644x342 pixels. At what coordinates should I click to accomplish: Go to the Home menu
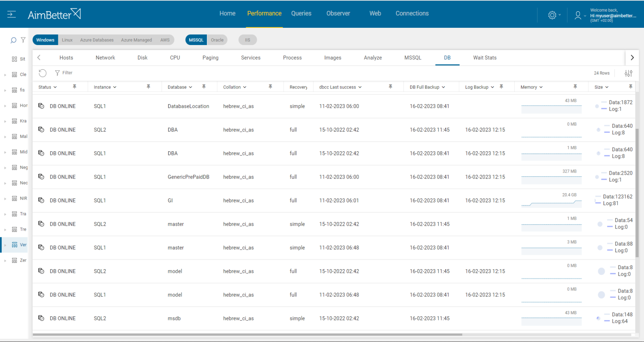(x=227, y=13)
